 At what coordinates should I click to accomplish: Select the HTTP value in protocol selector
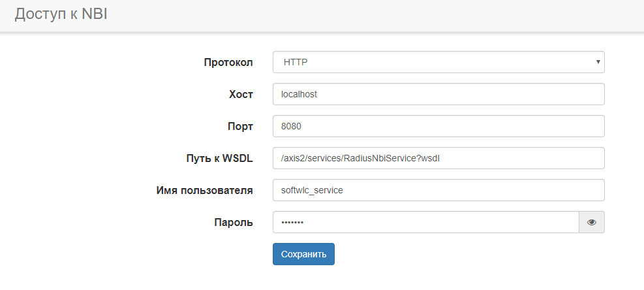(296, 63)
